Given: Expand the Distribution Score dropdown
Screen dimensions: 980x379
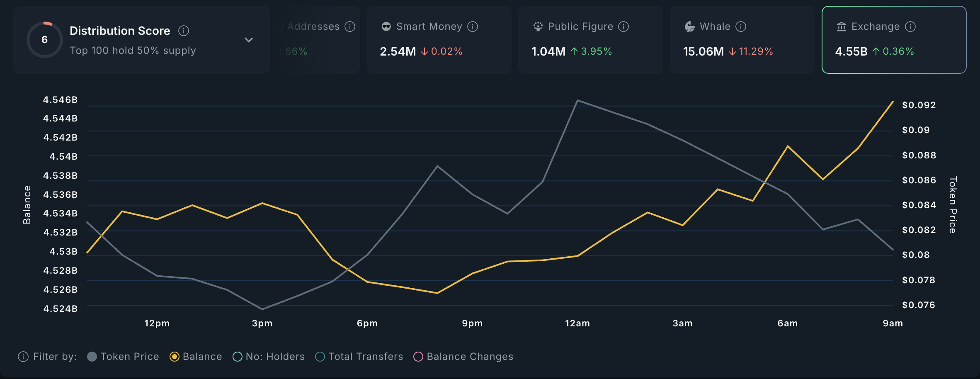Looking at the screenshot, I should (x=249, y=40).
